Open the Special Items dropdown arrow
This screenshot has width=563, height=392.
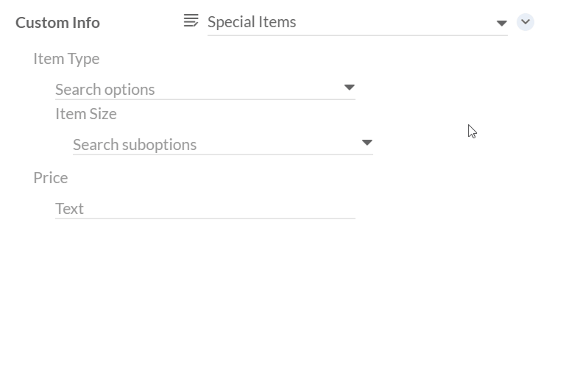coord(501,23)
